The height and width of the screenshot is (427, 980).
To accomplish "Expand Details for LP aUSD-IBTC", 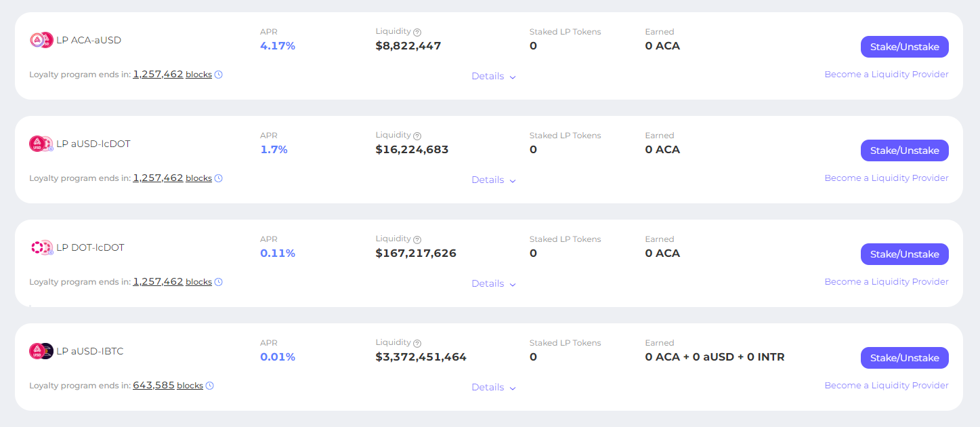I will point(494,388).
